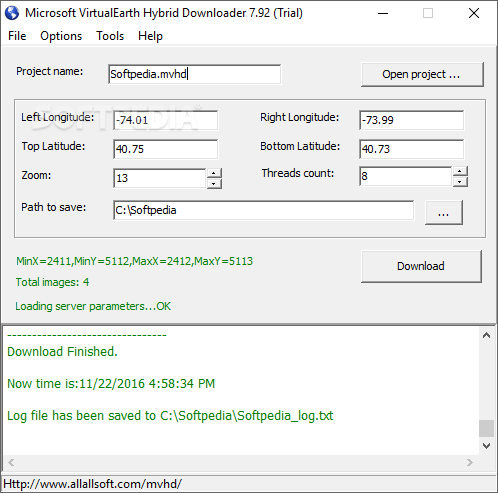Click the 'Now time is' log line
This screenshot has height=493, width=498.
click(111, 384)
